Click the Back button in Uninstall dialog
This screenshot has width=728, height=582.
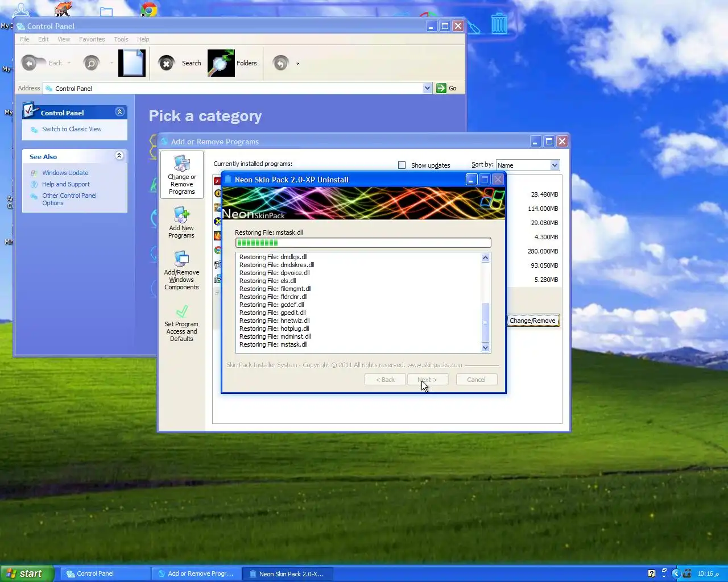[x=385, y=380]
